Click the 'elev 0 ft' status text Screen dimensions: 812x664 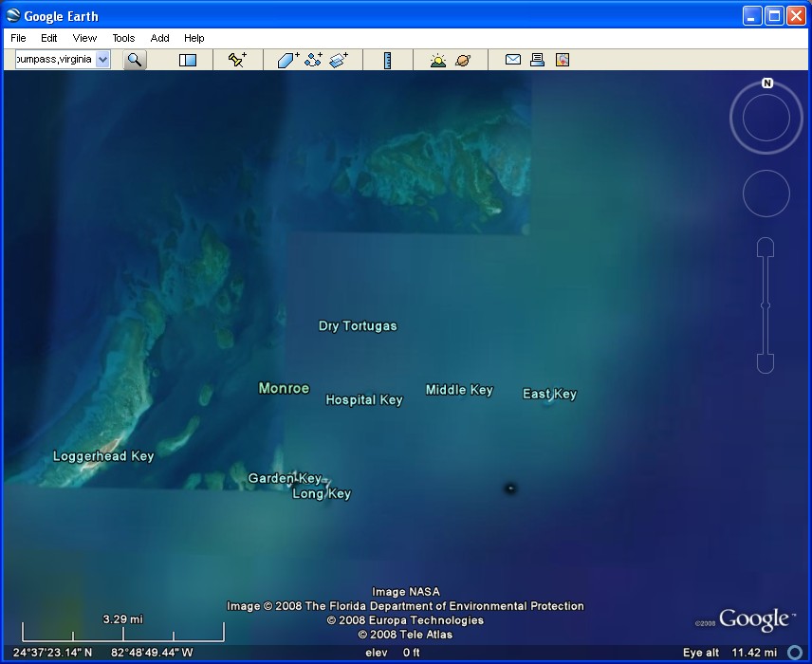pyautogui.click(x=392, y=653)
